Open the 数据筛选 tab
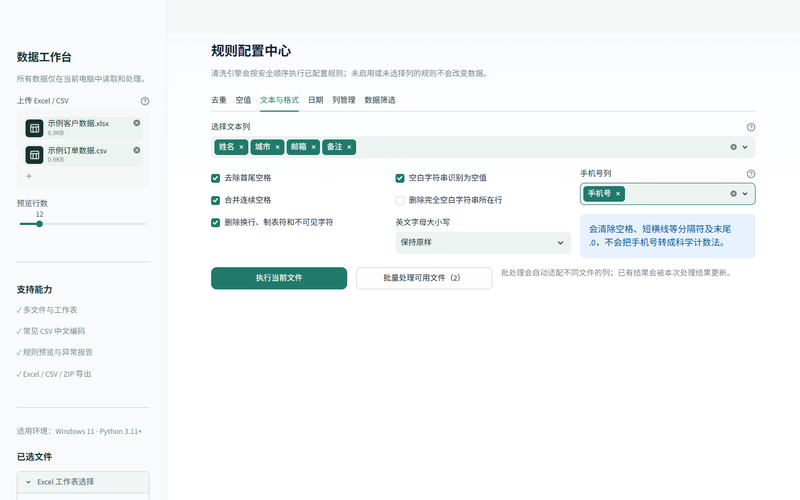The width and height of the screenshot is (800, 500). click(380, 100)
